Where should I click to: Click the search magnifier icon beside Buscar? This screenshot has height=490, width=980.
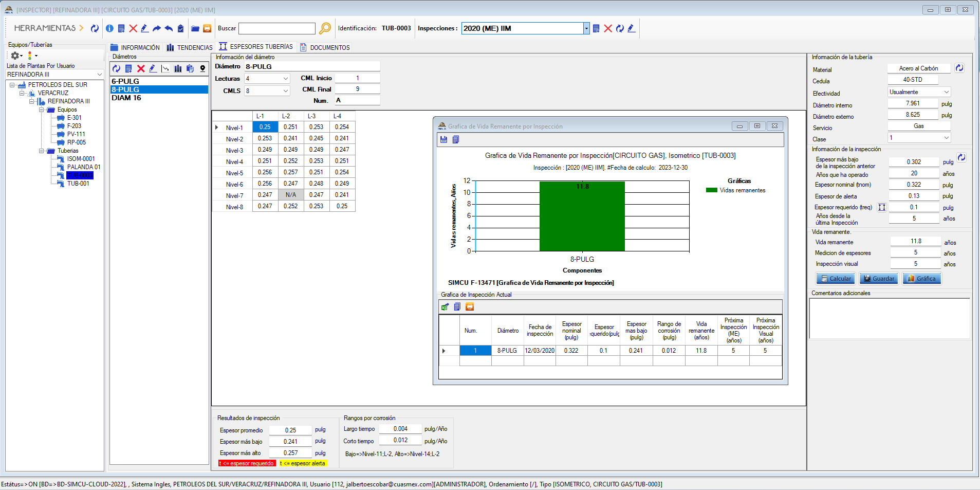325,29
